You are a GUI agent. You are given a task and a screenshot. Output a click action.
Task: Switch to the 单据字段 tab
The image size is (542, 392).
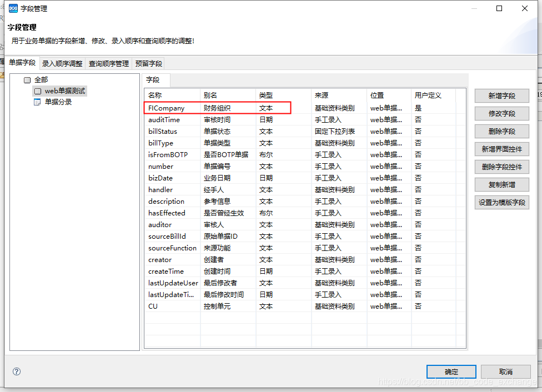click(22, 63)
